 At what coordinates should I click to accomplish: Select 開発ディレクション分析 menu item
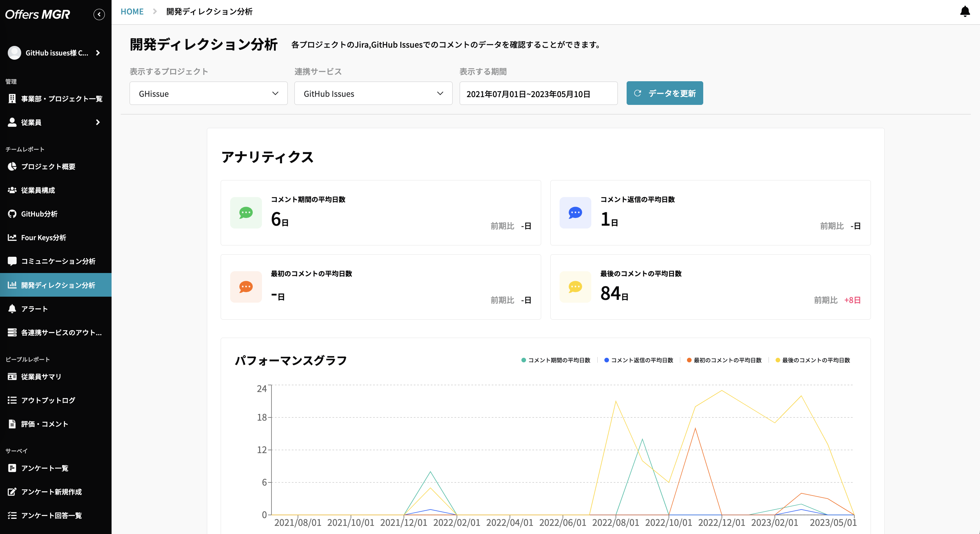55,285
